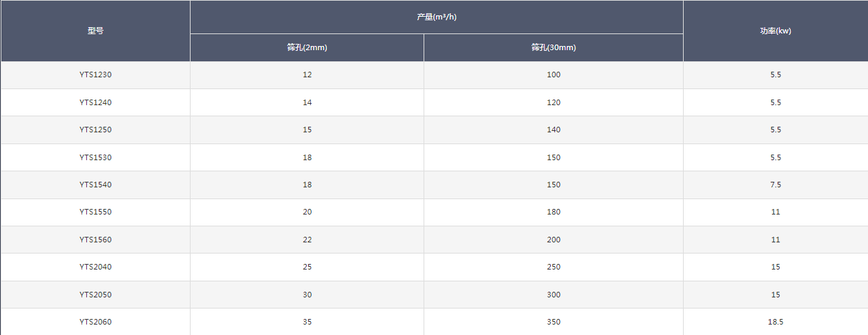Click the 功率(kw) column header

[775, 31]
